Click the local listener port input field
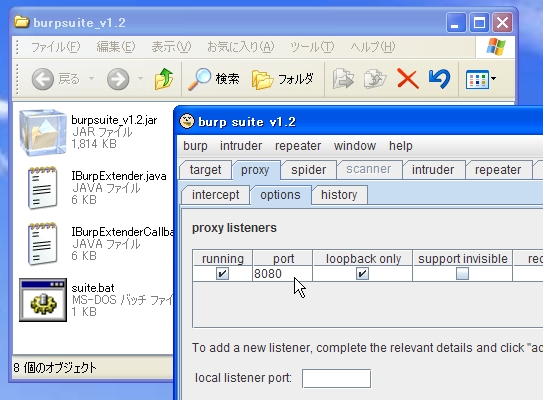Viewport: 543px width, 400px height. (337, 379)
